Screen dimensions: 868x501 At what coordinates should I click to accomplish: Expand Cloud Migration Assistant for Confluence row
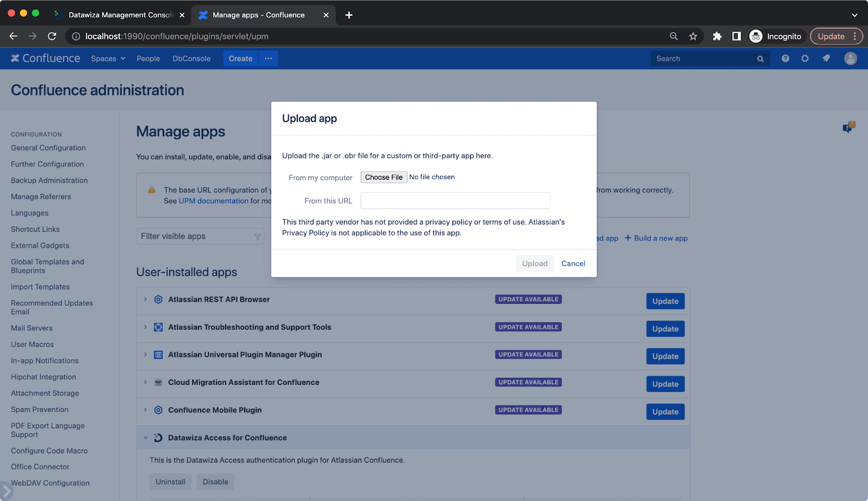tap(145, 382)
